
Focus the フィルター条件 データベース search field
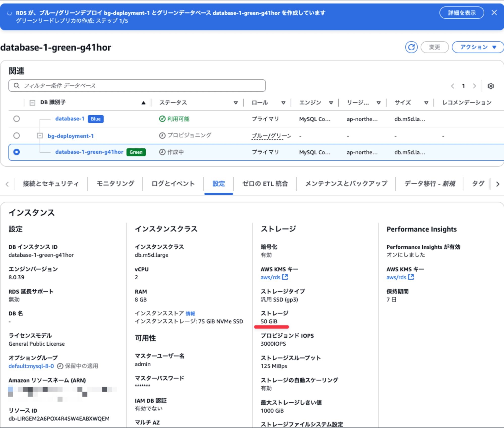point(137,86)
